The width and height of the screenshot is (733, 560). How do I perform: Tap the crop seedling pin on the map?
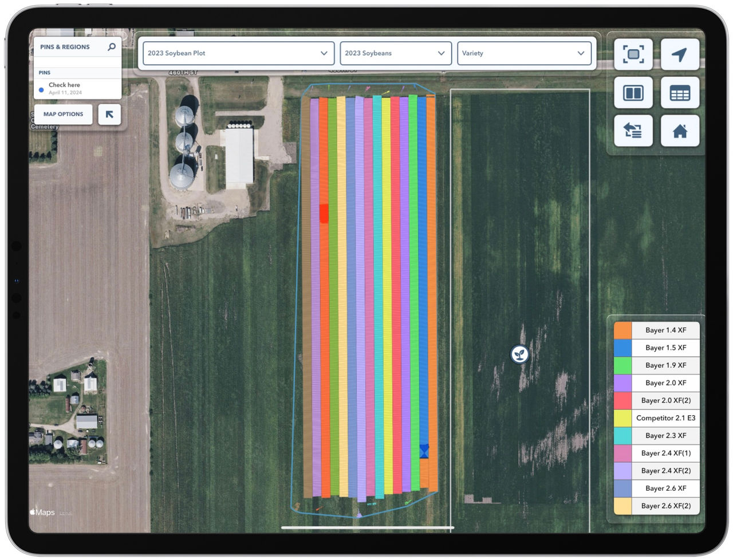(x=519, y=354)
